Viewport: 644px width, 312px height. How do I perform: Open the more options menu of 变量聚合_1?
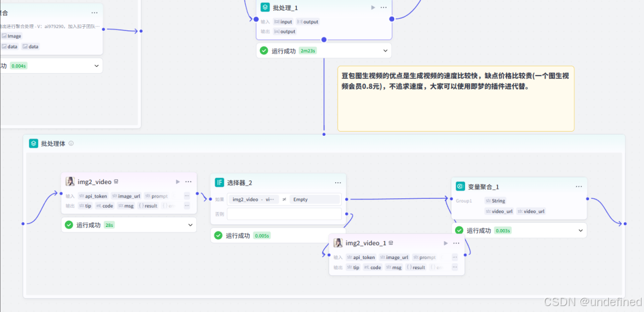click(x=578, y=186)
